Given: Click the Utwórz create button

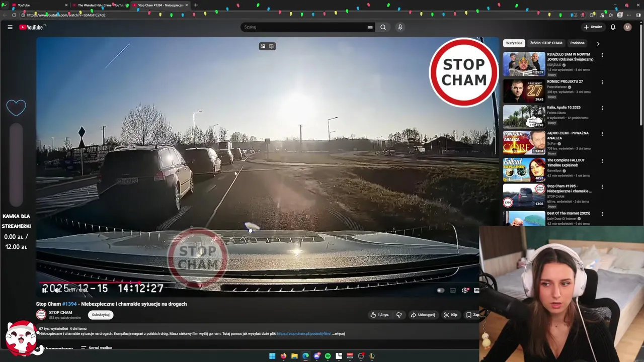Looking at the screenshot, I should pyautogui.click(x=593, y=27).
